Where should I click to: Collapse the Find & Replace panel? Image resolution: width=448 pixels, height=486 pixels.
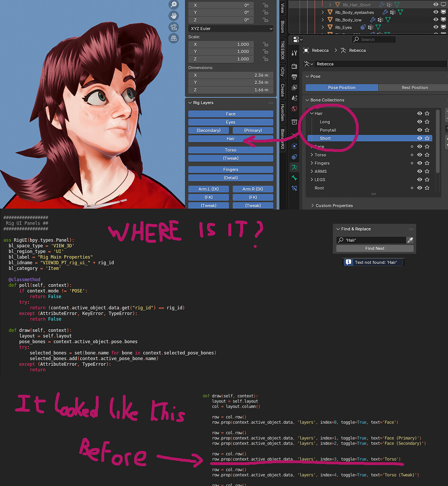click(x=338, y=229)
